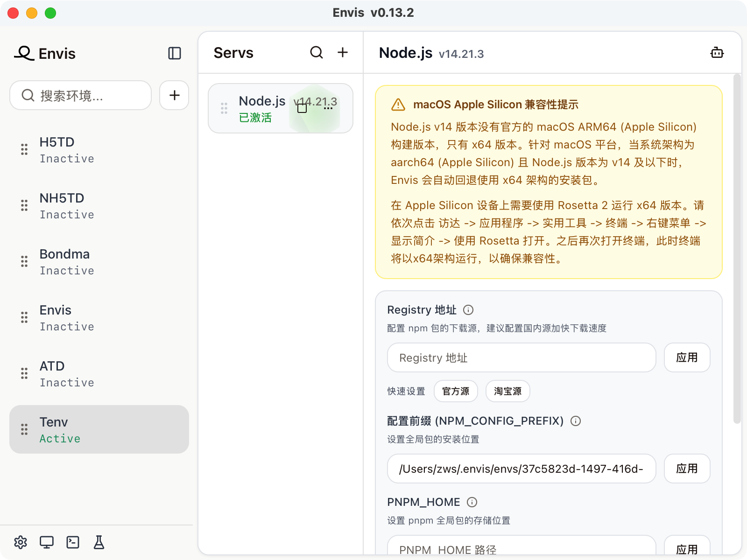747x560 pixels.
Task: Open the terminal icon in bottom bar
Action: [73, 542]
